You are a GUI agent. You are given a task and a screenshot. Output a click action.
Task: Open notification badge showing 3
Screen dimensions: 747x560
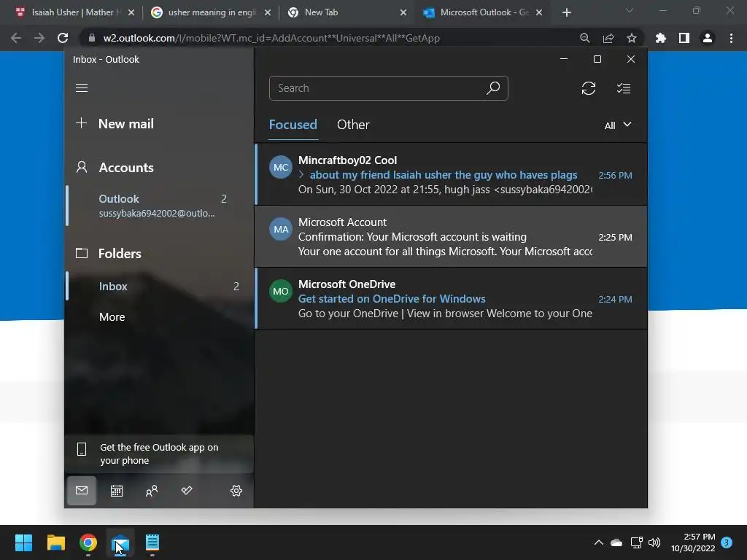727,542
